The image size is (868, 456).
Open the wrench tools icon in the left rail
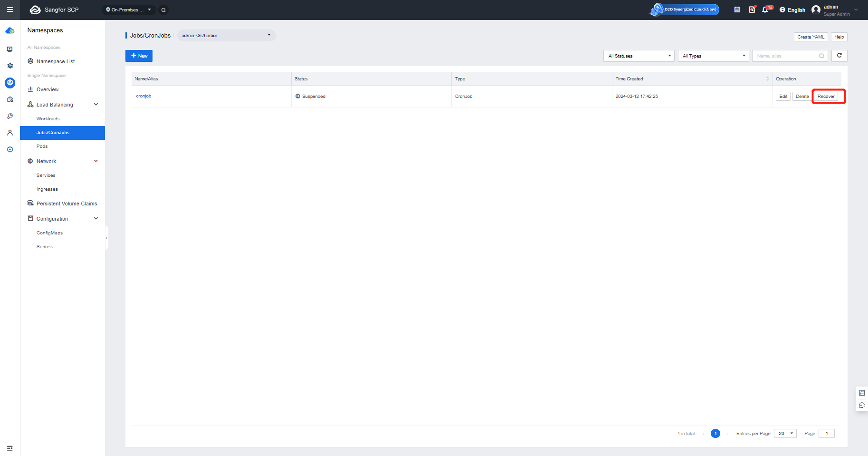(x=10, y=116)
